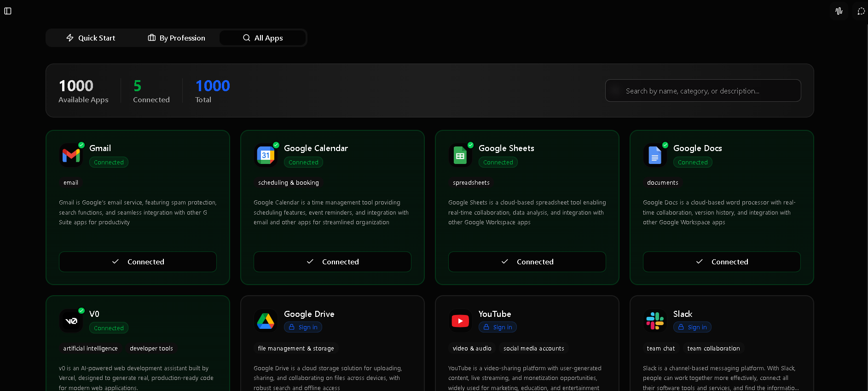
Task: Click the Gmail app logo
Action: 71,155
